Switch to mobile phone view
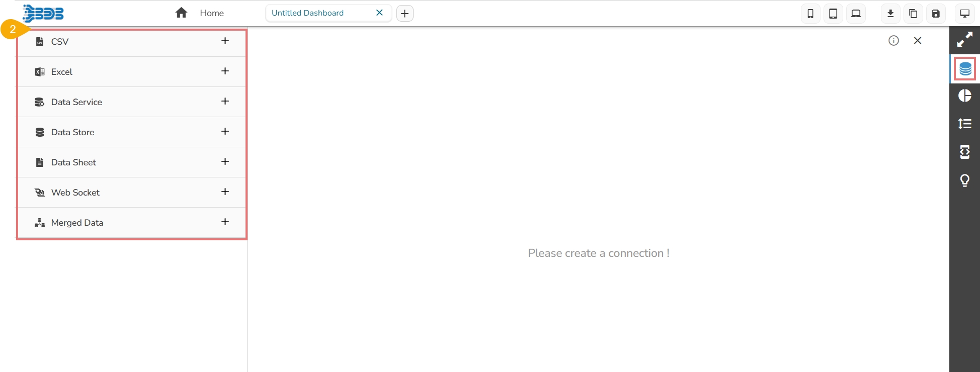980x372 pixels. (810, 14)
